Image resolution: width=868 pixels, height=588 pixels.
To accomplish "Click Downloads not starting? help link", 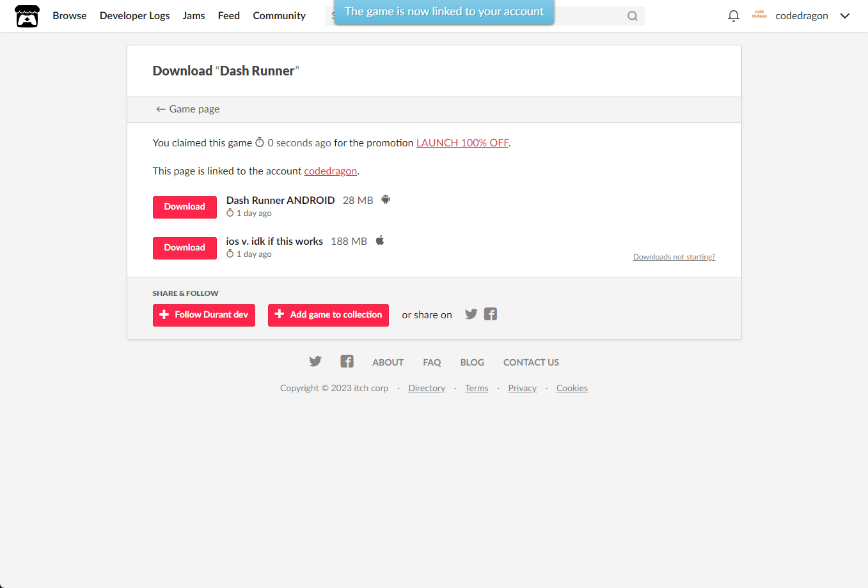I will coord(674,257).
